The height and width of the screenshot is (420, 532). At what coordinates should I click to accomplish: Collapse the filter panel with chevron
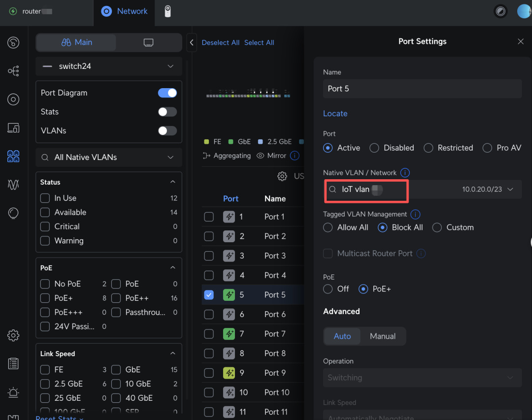[192, 42]
